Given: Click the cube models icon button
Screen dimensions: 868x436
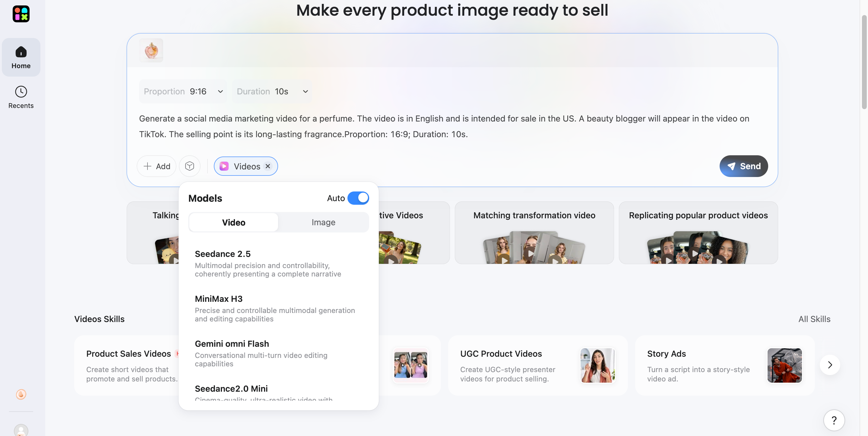Looking at the screenshot, I should [190, 166].
